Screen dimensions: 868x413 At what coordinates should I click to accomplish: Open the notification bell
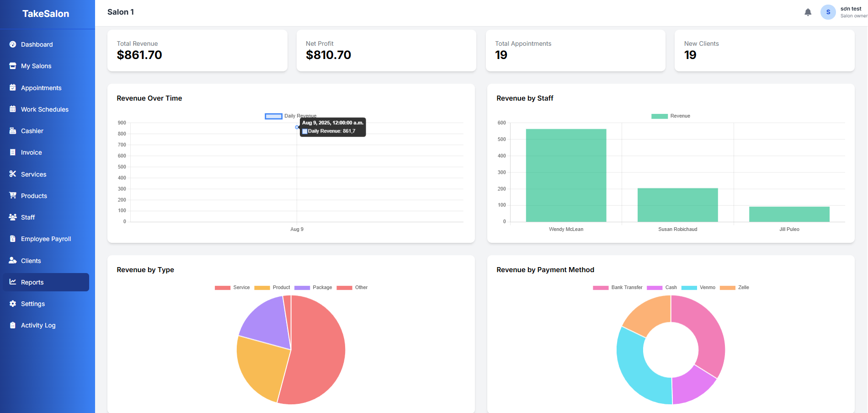pyautogui.click(x=808, y=12)
